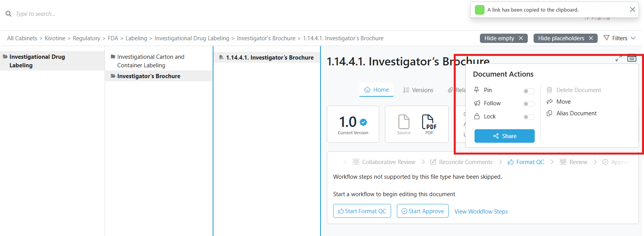Toggle the Pin switch on

coord(529,91)
